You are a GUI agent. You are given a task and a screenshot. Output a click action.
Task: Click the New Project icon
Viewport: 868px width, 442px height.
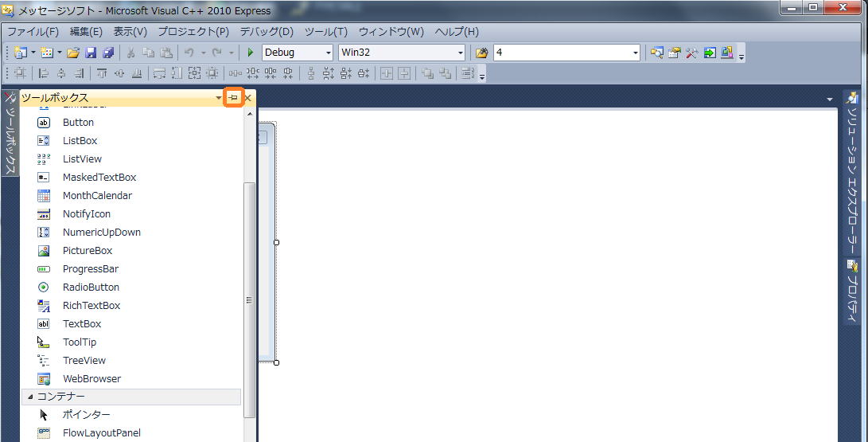21,53
